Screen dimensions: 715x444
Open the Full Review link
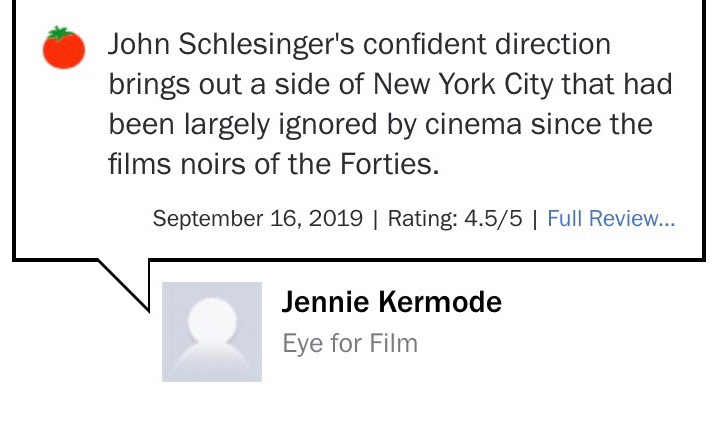click(x=611, y=218)
